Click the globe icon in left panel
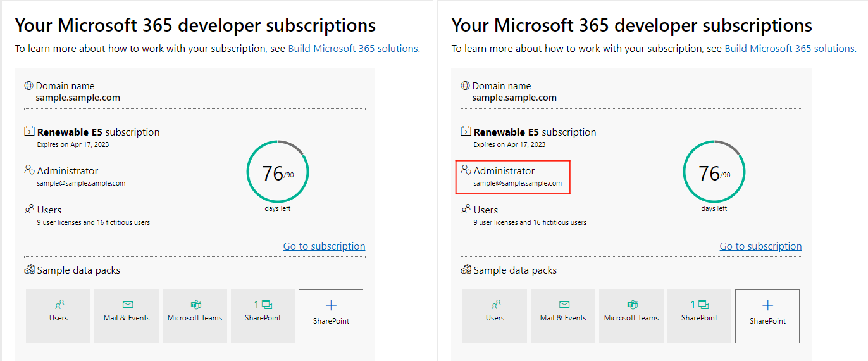The image size is (868, 361). [x=28, y=85]
